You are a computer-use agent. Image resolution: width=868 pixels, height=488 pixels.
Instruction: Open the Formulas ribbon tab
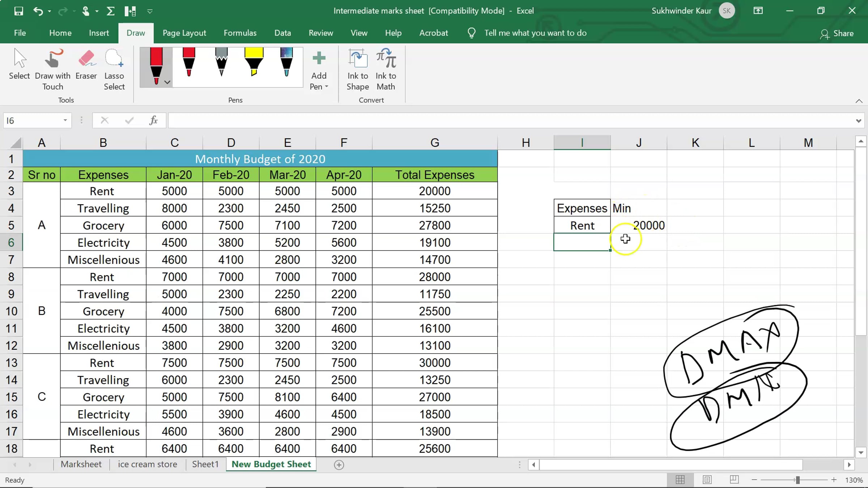click(240, 33)
